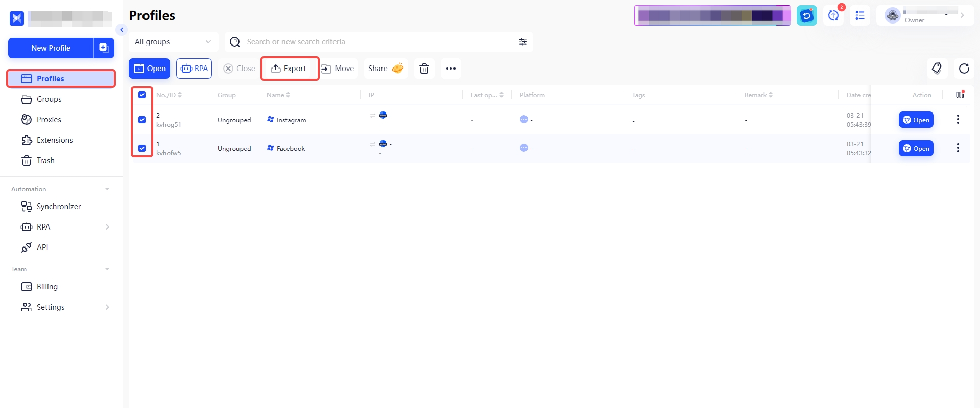Go to Proxies in the sidebar
This screenshot has width=980, height=408.
tap(49, 120)
